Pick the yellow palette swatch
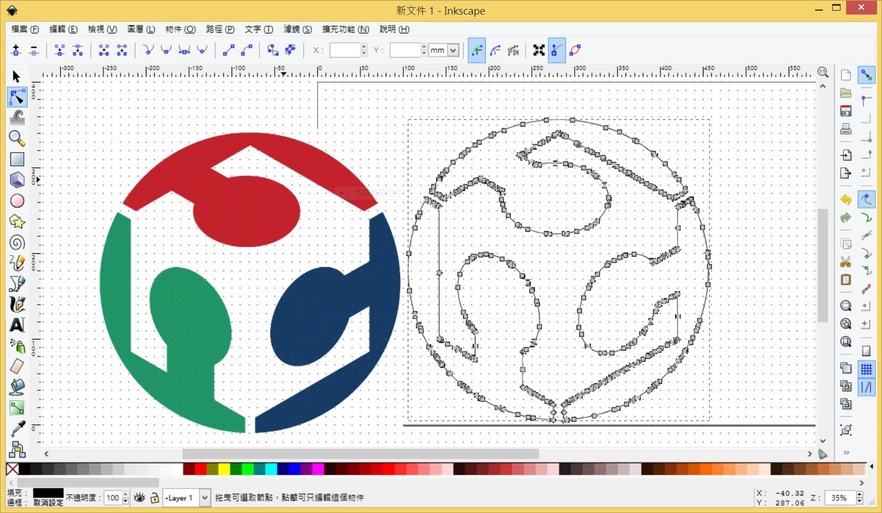 tap(224, 469)
